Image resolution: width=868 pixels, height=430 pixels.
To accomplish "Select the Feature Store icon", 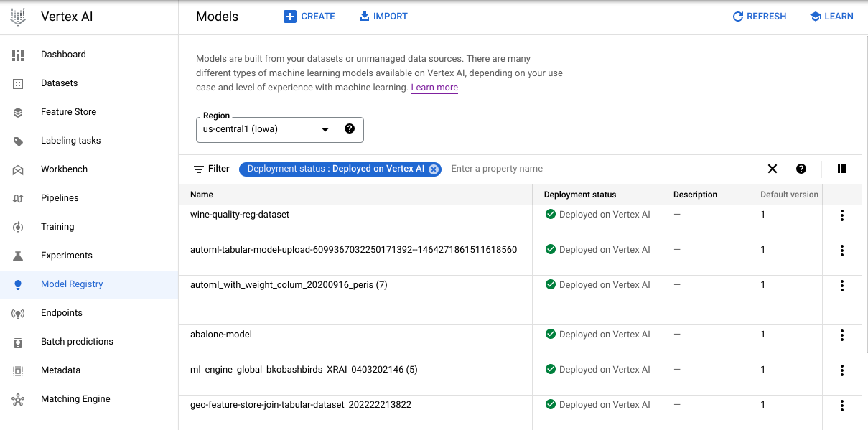I will click(18, 112).
